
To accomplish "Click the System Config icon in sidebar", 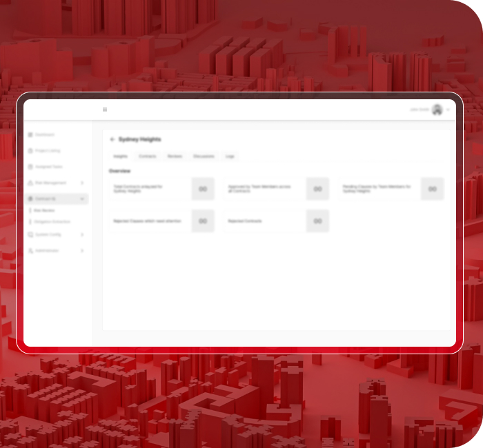I will [x=30, y=235].
